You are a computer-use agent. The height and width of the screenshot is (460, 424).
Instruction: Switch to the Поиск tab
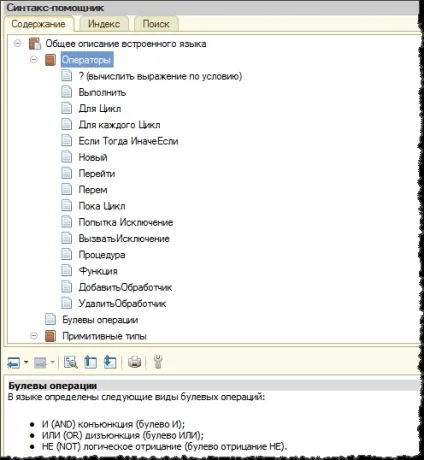coord(156,24)
